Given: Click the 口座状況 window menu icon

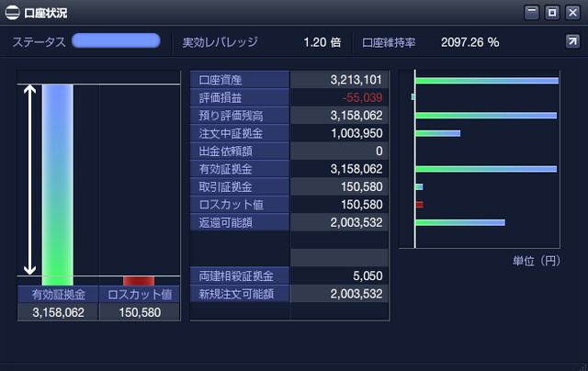Looking at the screenshot, I should point(12,13).
